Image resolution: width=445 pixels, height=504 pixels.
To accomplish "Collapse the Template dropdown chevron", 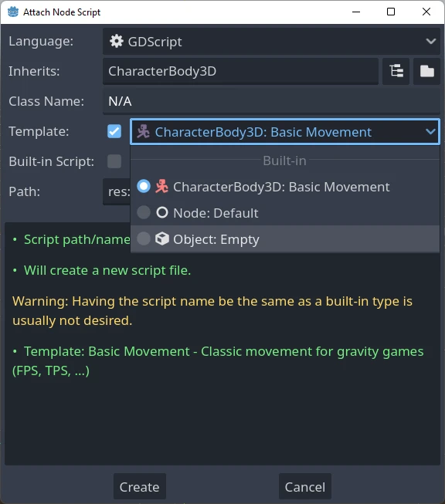I will point(430,131).
